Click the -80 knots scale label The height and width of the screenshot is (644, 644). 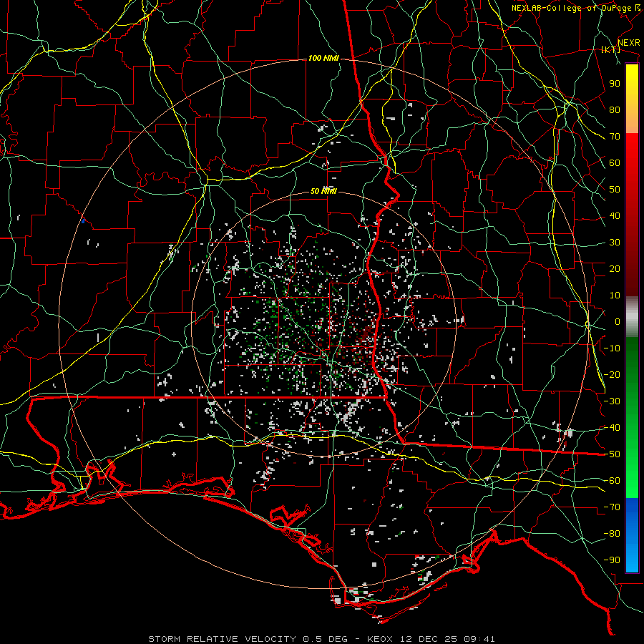coord(612,534)
